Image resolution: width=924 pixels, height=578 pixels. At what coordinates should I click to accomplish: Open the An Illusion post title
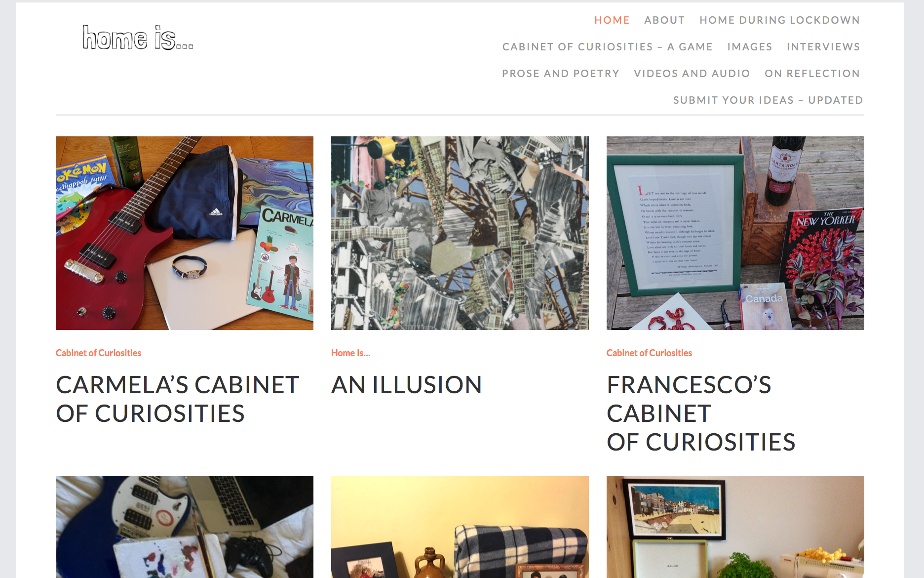tap(407, 385)
